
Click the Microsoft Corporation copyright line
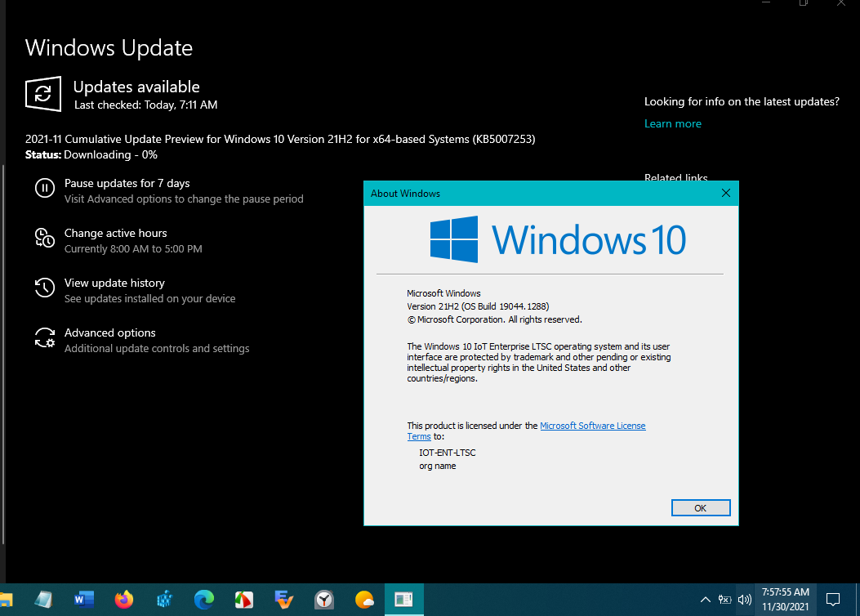(494, 319)
